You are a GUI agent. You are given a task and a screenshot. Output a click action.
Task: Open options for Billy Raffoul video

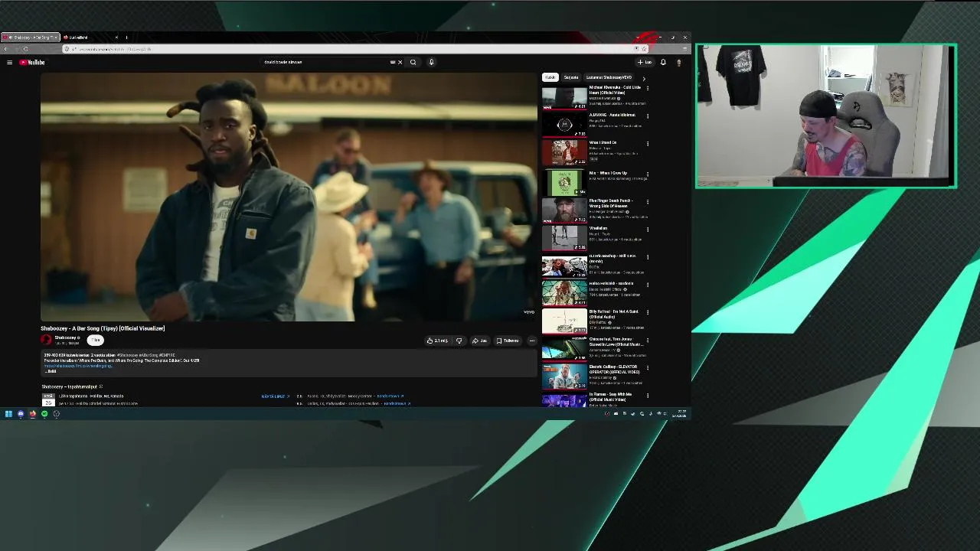pos(648,312)
